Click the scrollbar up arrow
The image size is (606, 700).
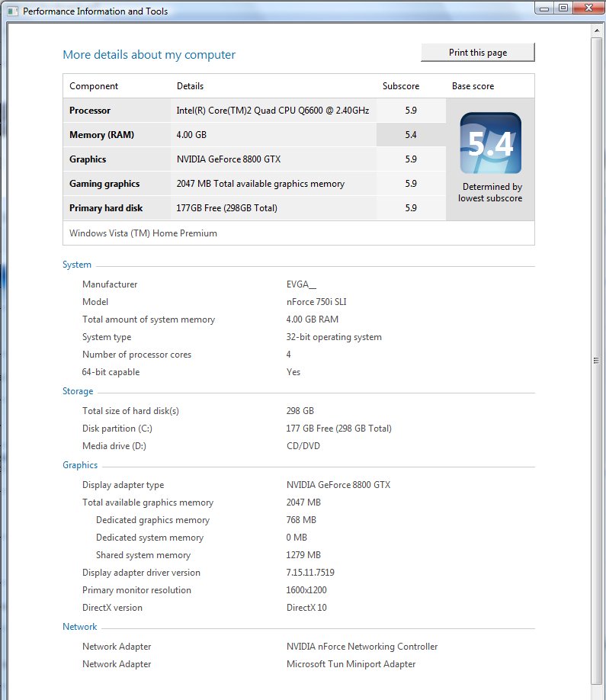pyautogui.click(x=596, y=31)
